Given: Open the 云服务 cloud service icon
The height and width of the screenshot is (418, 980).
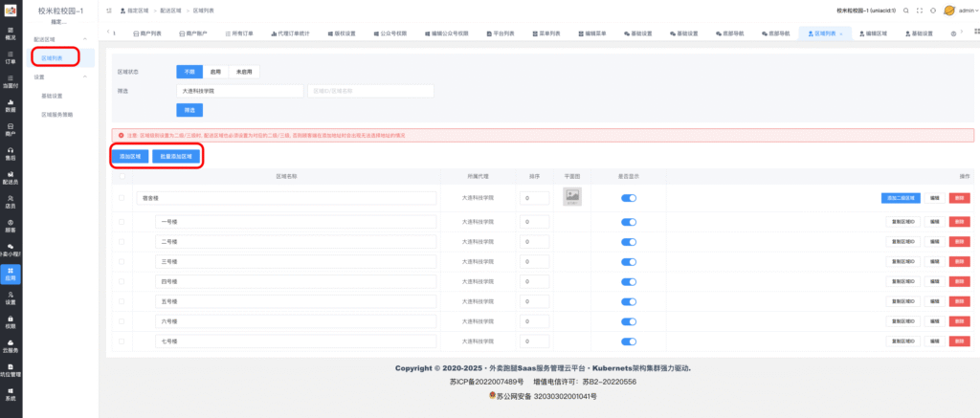Looking at the screenshot, I should click(11, 346).
